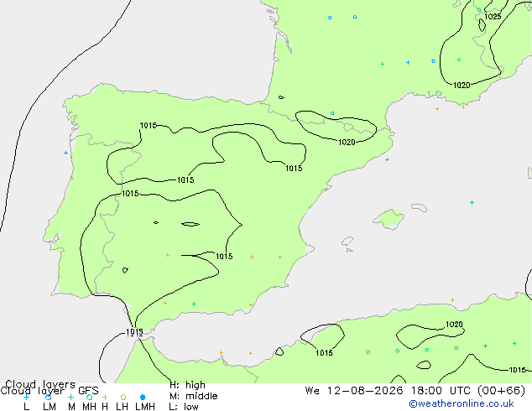Click the 'LMH' legend label
532x411 pixels.
[145, 407]
